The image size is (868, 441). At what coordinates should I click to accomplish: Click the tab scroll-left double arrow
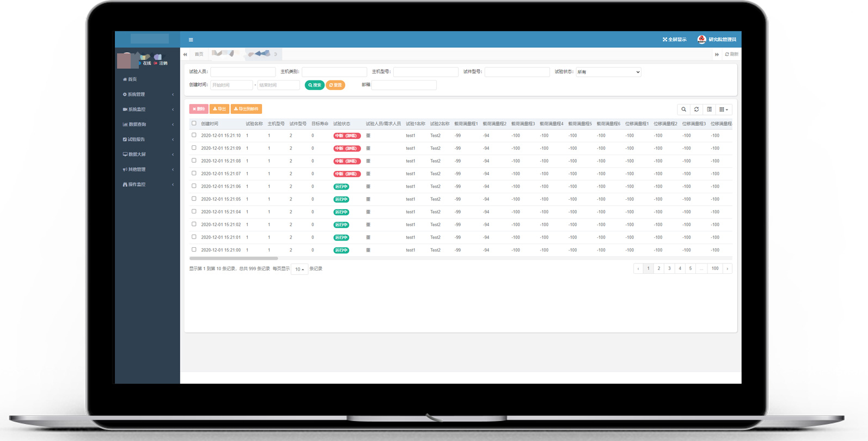185,54
